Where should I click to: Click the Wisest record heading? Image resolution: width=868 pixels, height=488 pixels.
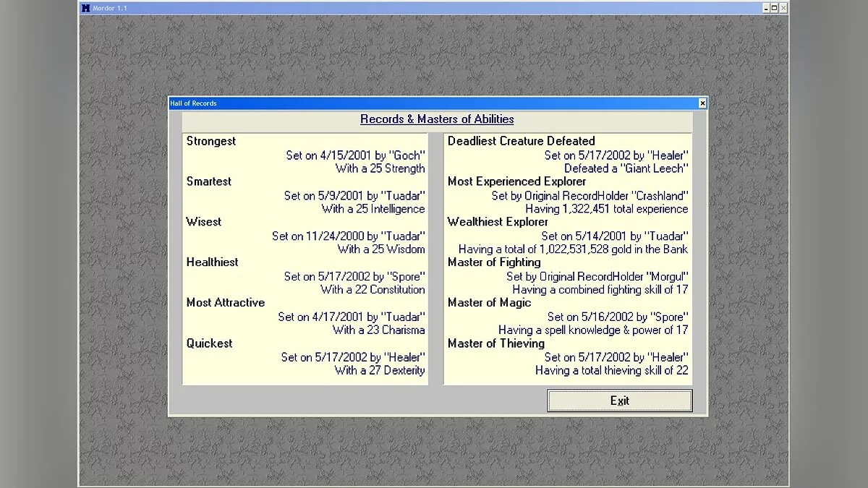(x=204, y=222)
